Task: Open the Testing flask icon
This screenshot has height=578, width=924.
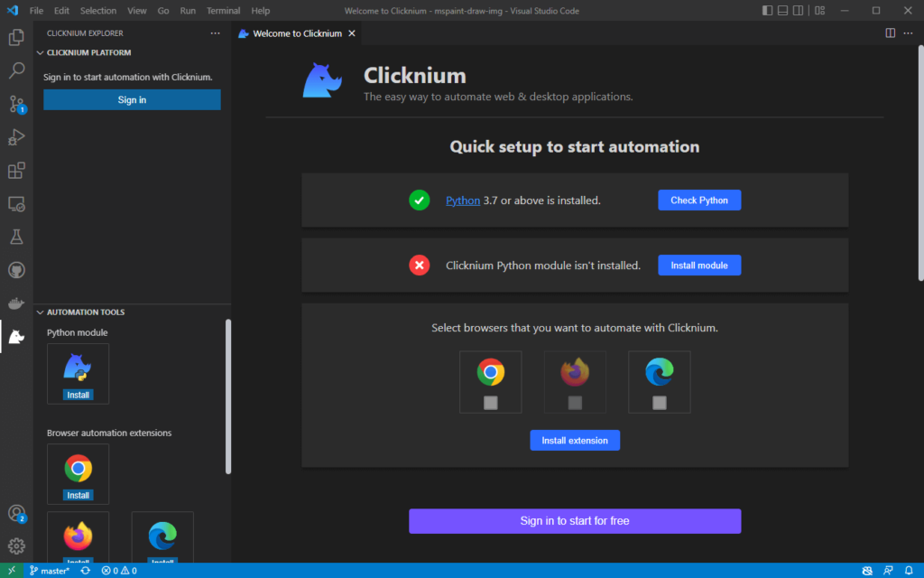Action: pyautogui.click(x=16, y=238)
